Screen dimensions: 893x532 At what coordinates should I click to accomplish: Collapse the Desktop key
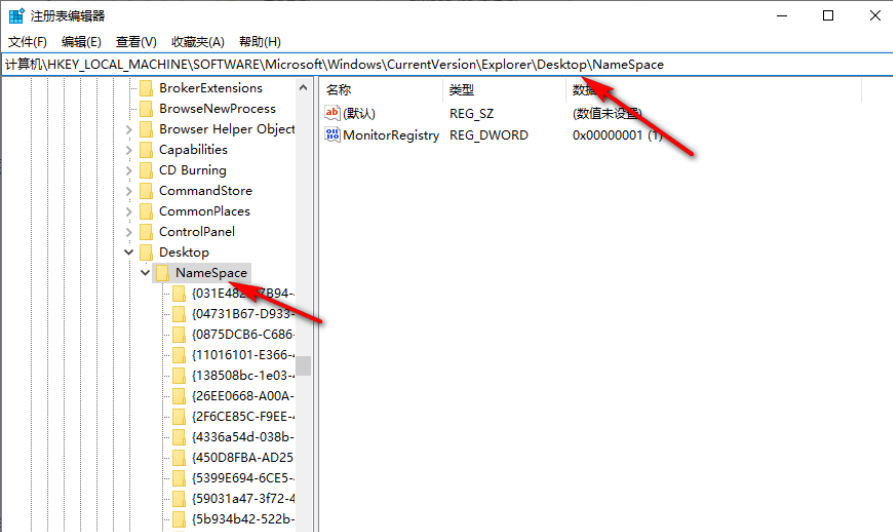129,252
